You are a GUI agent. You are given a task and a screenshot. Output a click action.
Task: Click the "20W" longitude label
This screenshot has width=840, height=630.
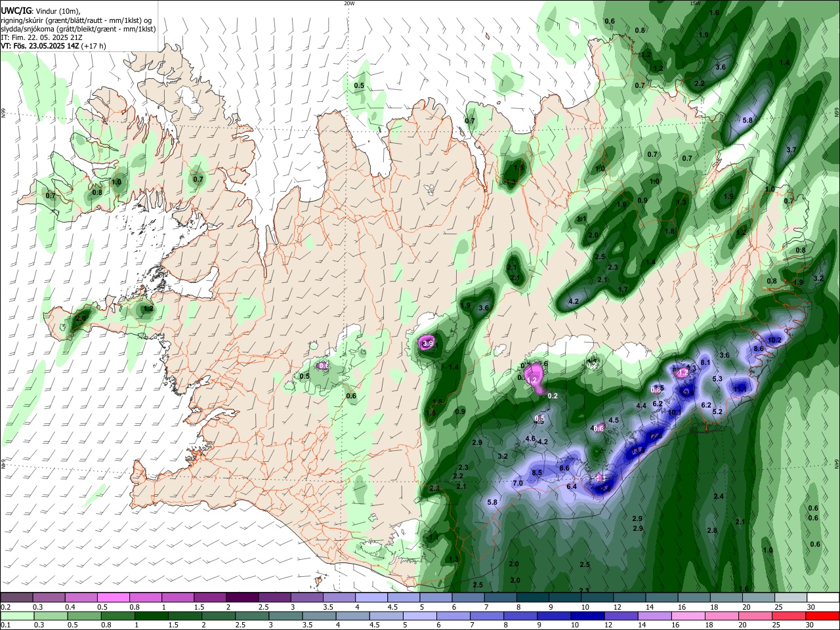(x=349, y=3)
